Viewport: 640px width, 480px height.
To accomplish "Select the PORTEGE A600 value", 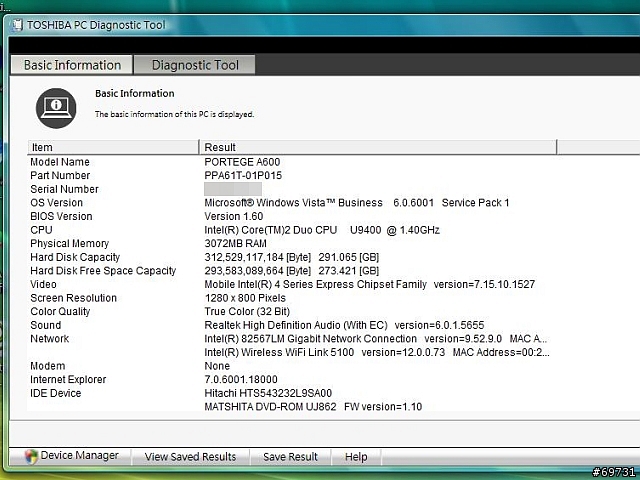I will pyautogui.click(x=242, y=162).
